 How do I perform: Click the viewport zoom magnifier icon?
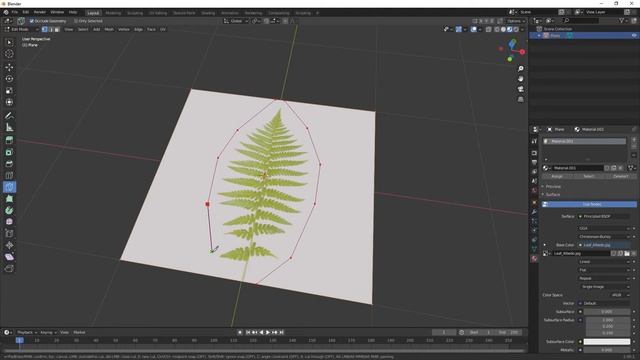[520, 69]
